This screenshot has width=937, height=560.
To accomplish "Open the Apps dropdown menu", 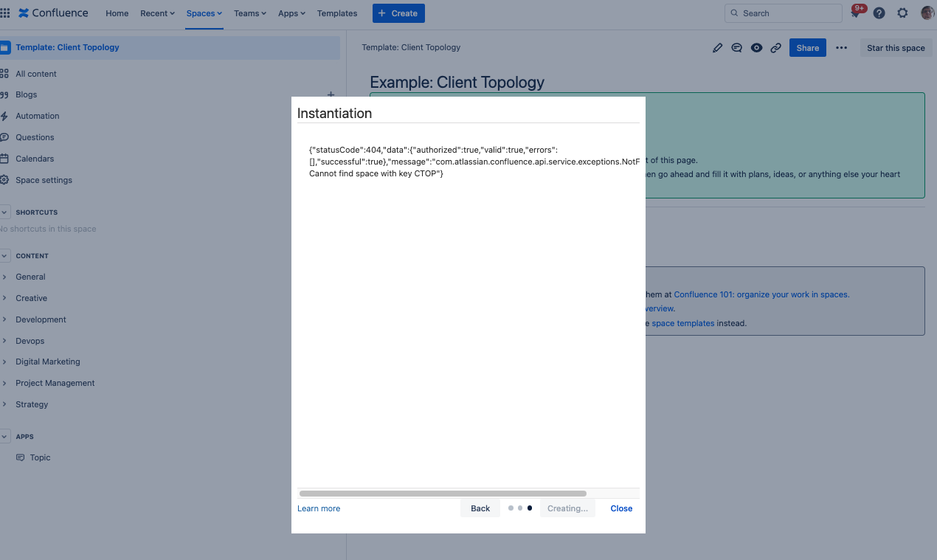I will click(292, 13).
